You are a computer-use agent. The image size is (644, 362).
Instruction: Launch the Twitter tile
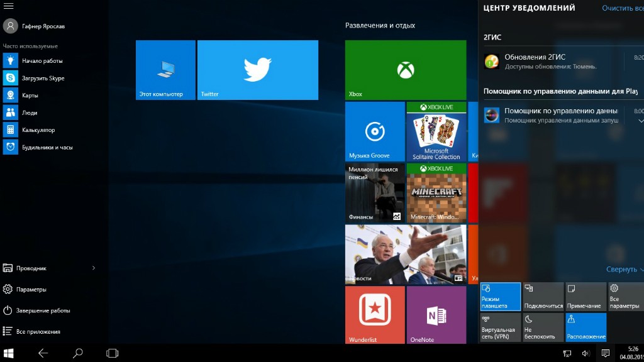pyautogui.click(x=257, y=70)
